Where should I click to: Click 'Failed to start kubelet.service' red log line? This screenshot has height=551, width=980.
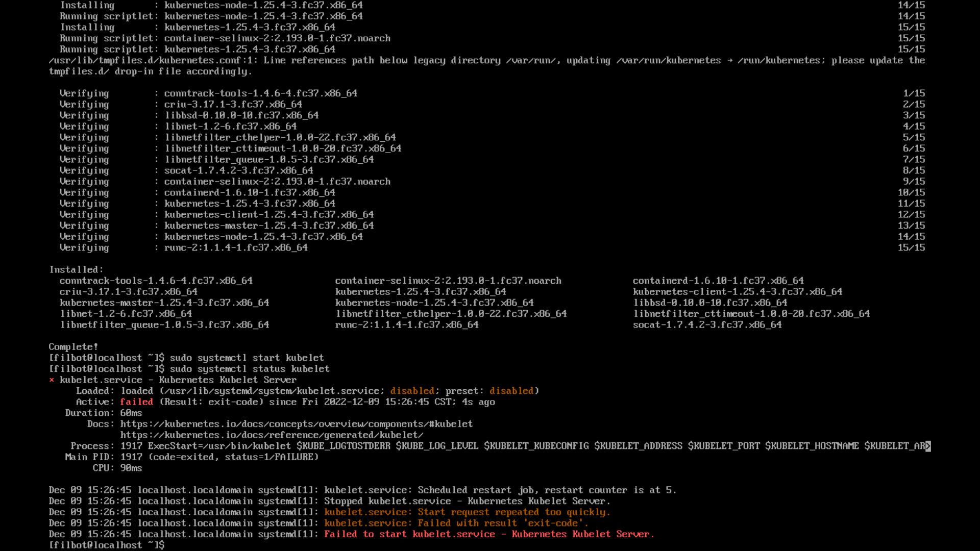point(488,534)
